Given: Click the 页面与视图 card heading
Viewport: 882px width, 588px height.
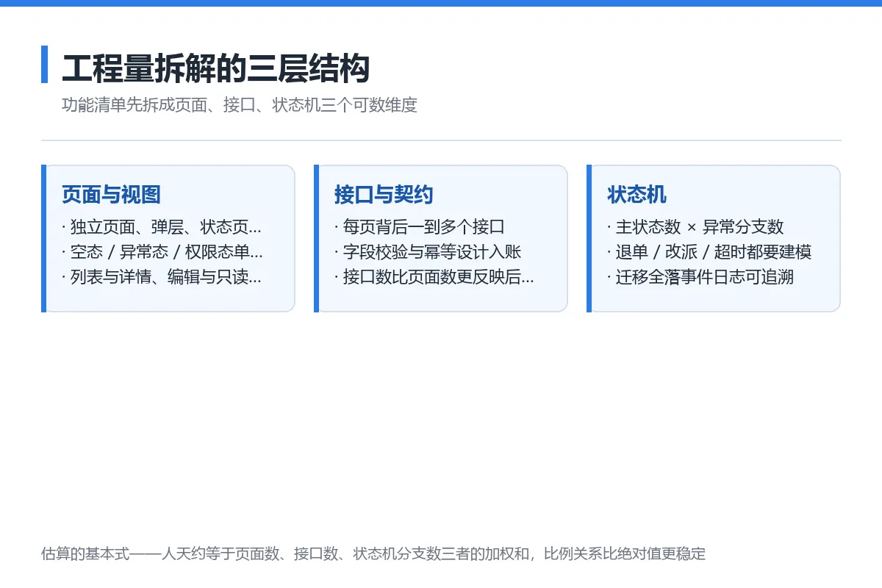Looking at the screenshot, I should click(111, 195).
